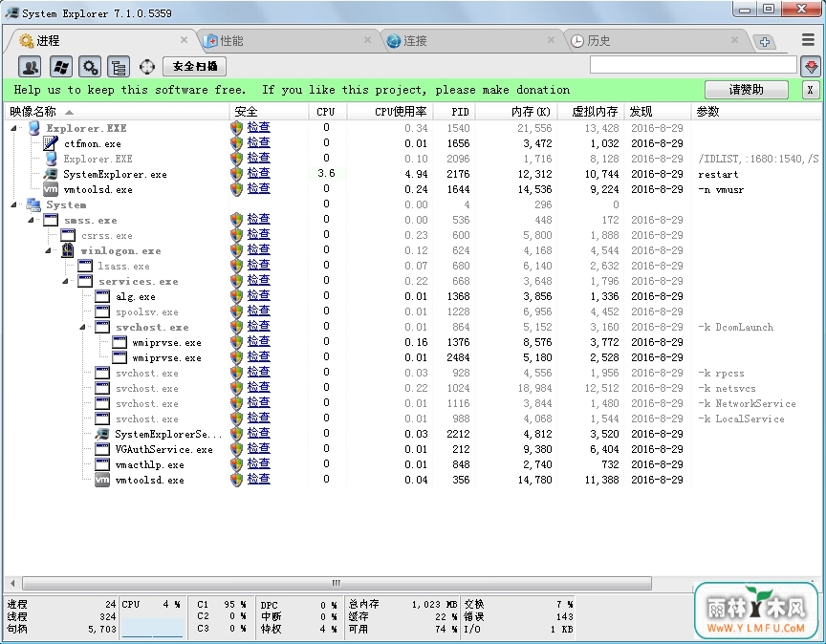Click security shield icon for spoolsv.exe

coord(237,311)
